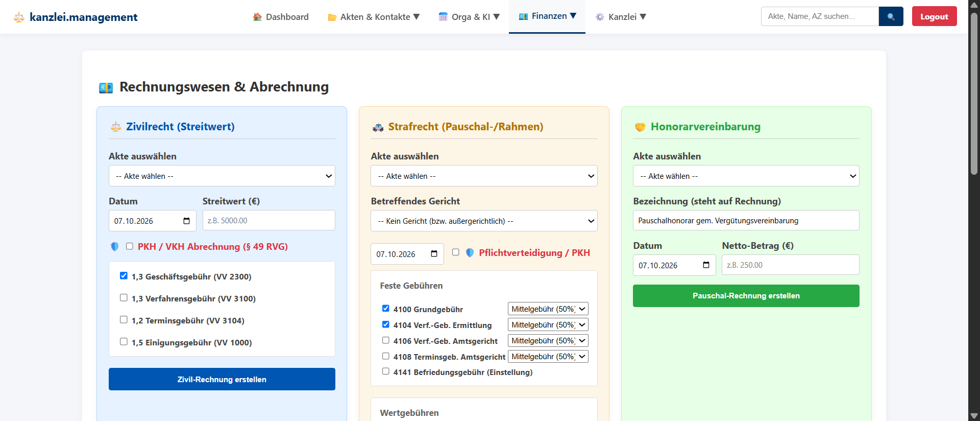Check 1,2 Terminsgebühr (VV 3104)
The height and width of the screenshot is (421, 980).
(x=124, y=319)
